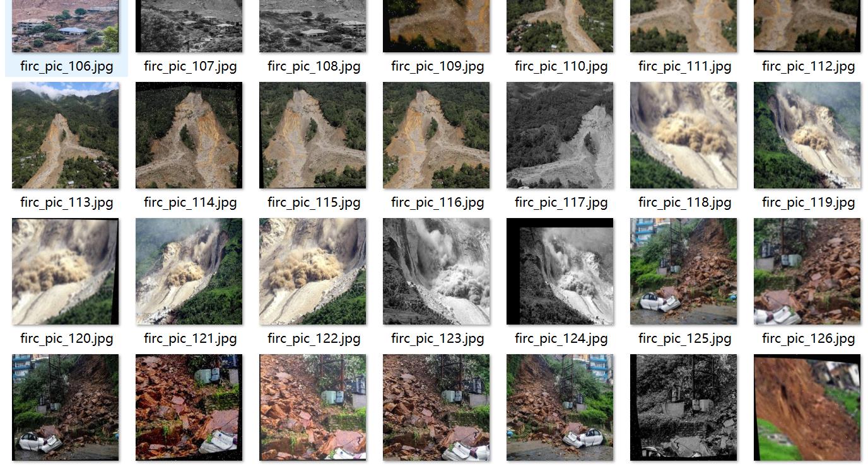Viewport: 868px width, 467px height.
Task: Click the firc_pic_109.jpg image
Action: click(x=437, y=26)
